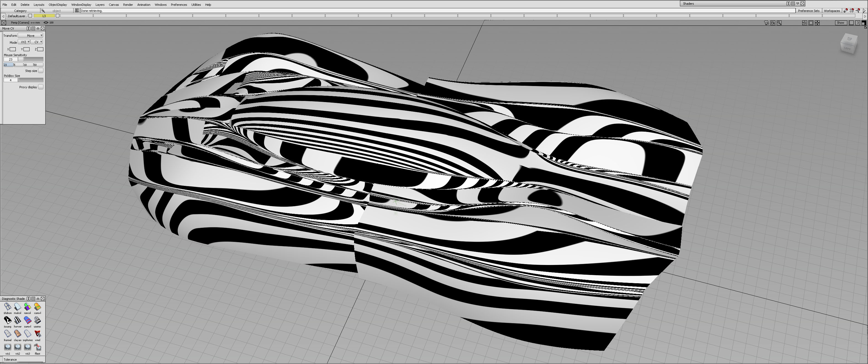Image resolution: width=868 pixels, height=364 pixels.
Task: Click the Preference Sets button
Action: coord(808,11)
